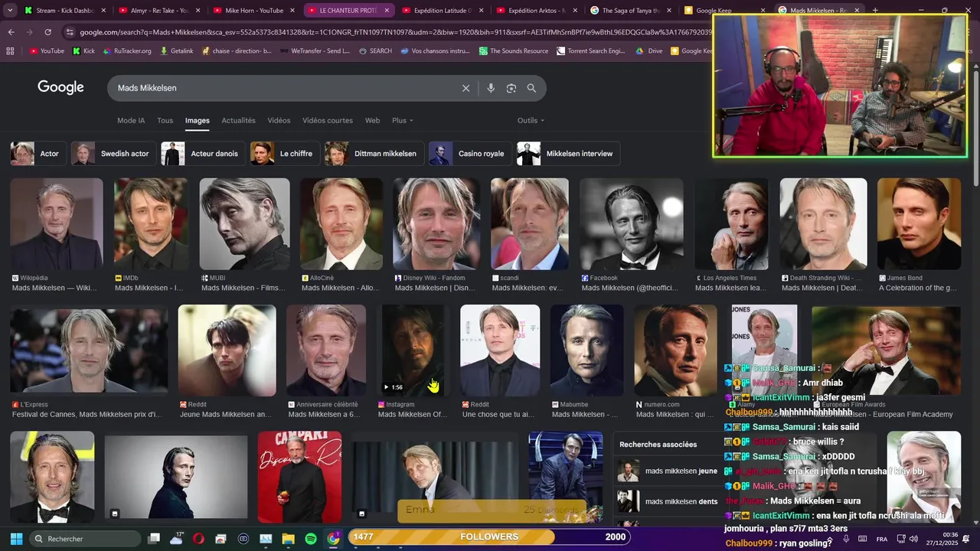
Task: Open The Sounds Resource bookmark
Action: click(514, 51)
